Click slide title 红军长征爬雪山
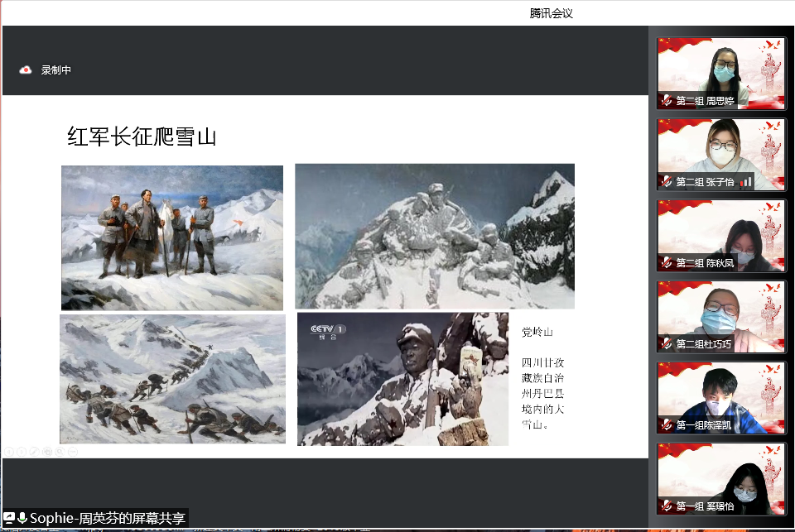Viewport: 795px width, 532px height. click(142, 137)
